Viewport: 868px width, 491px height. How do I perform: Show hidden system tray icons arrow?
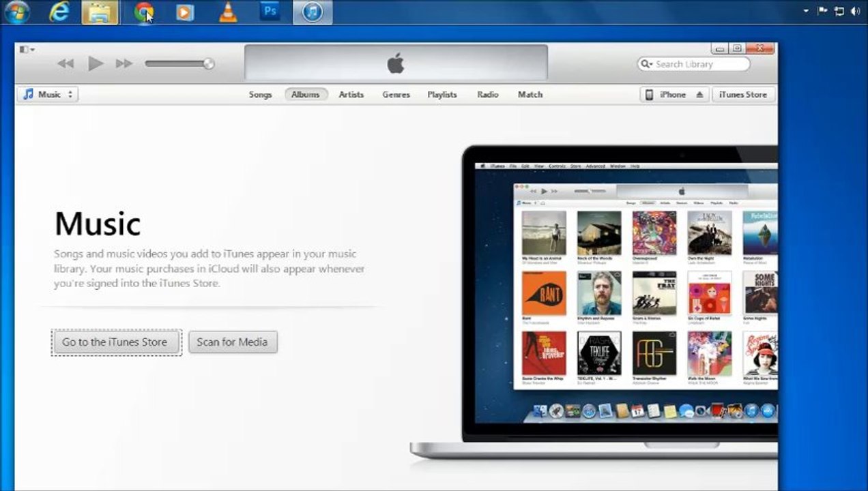click(806, 11)
